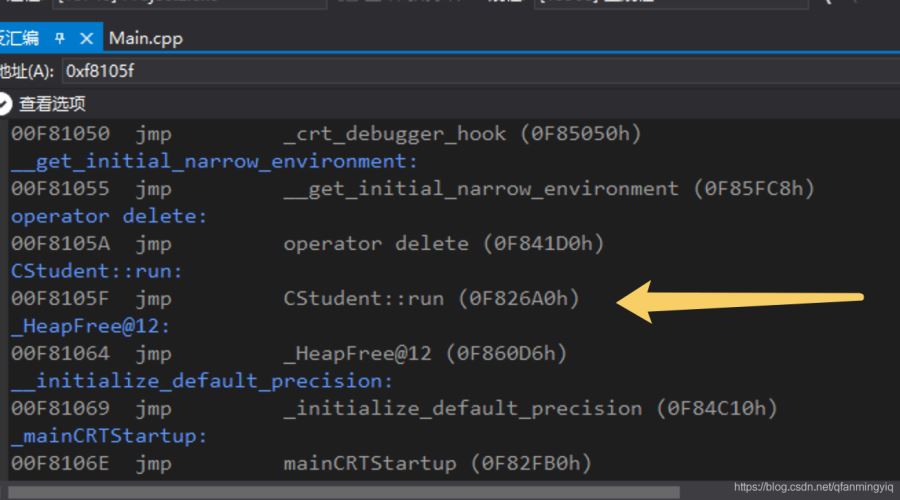This screenshot has height=500, width=900.
Task: Click the _HeapFree@12: label
Action: tap(90, 326)
